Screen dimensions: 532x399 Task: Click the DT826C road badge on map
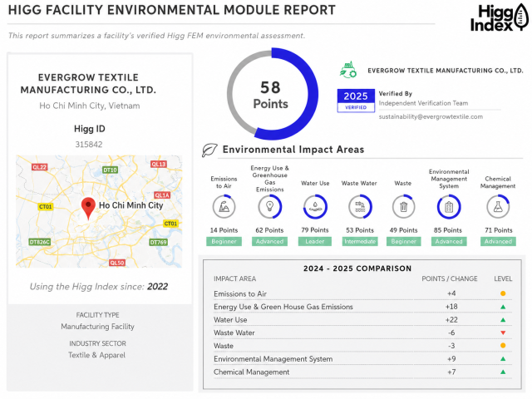[40, 242]
